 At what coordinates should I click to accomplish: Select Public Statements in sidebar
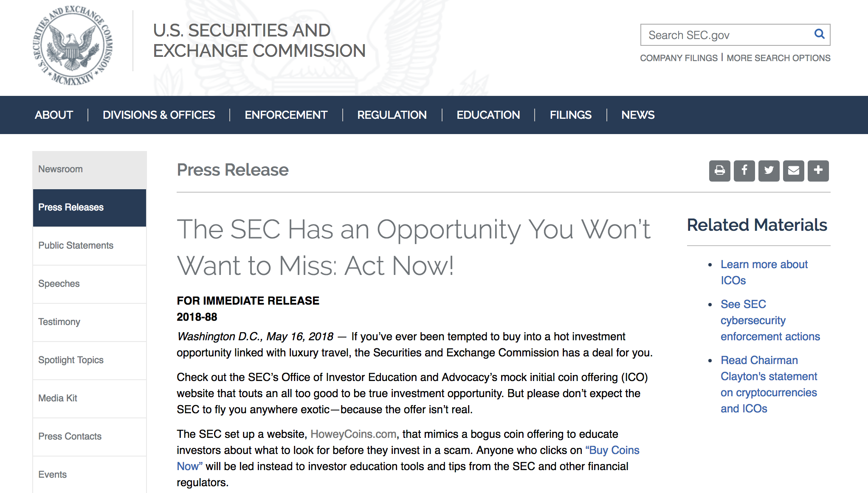click(90, 246)
